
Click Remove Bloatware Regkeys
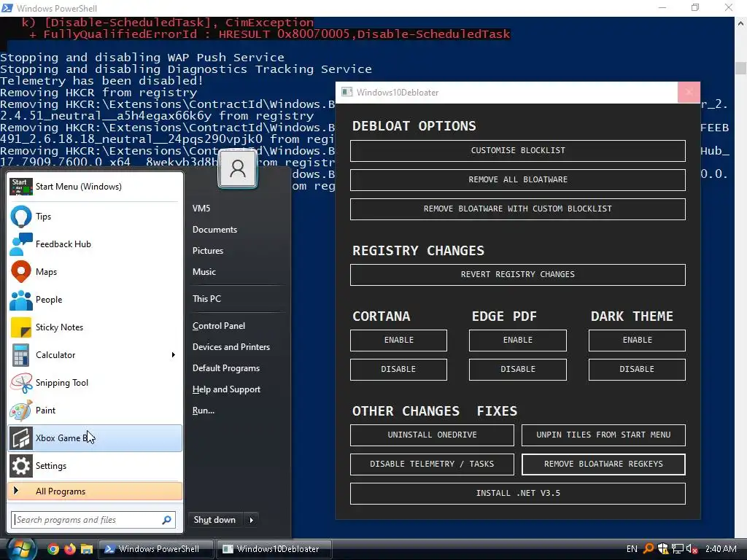(603, 464)
